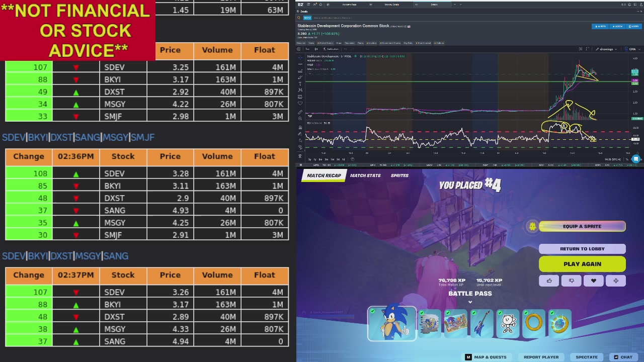Select the gold ring reward thumbnail
This screenshot has height=362, width=644.
(x=533, y=323)
